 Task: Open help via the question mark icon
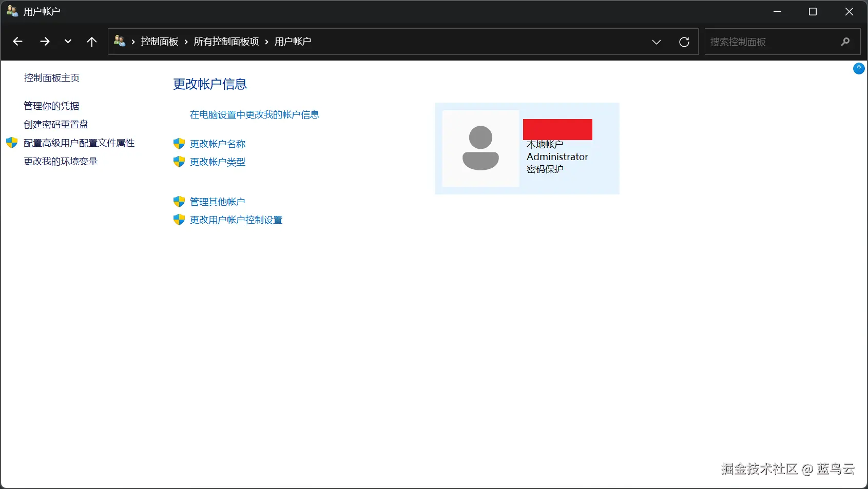pyautogui.click(x=858, y=68)
